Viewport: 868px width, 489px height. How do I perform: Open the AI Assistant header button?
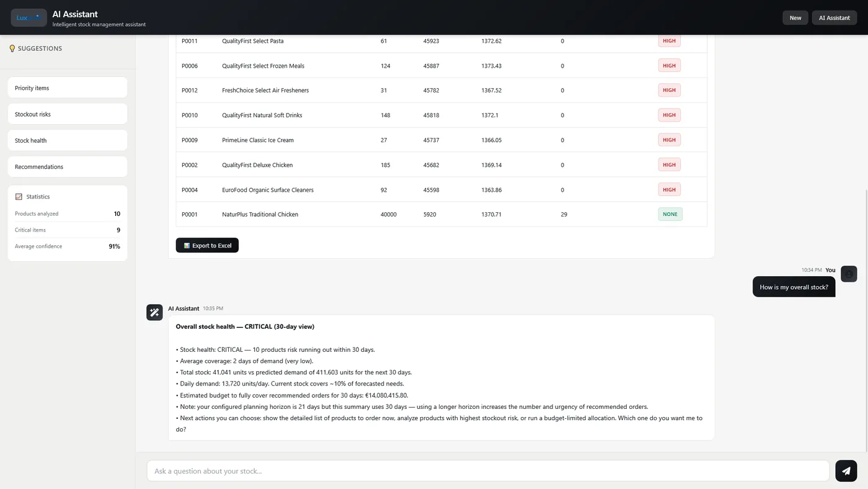(x=834, y=17)
